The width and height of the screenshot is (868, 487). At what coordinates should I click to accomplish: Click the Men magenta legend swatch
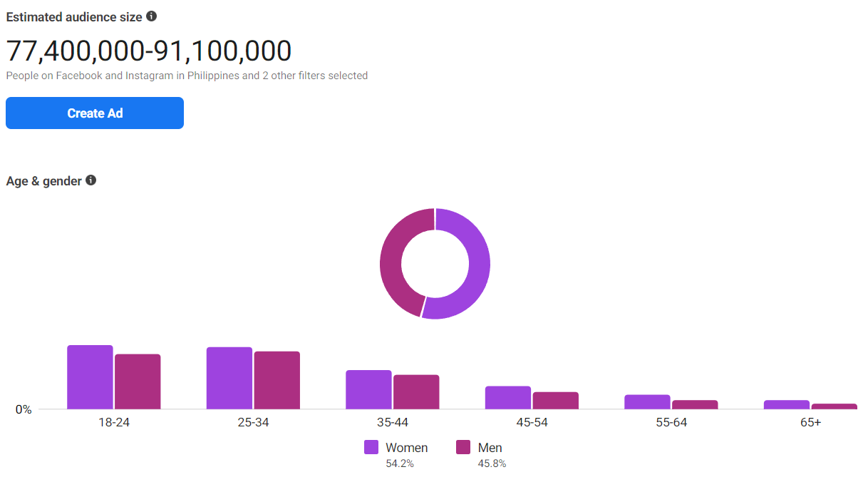pyautogui.click(x=463, y=448)
